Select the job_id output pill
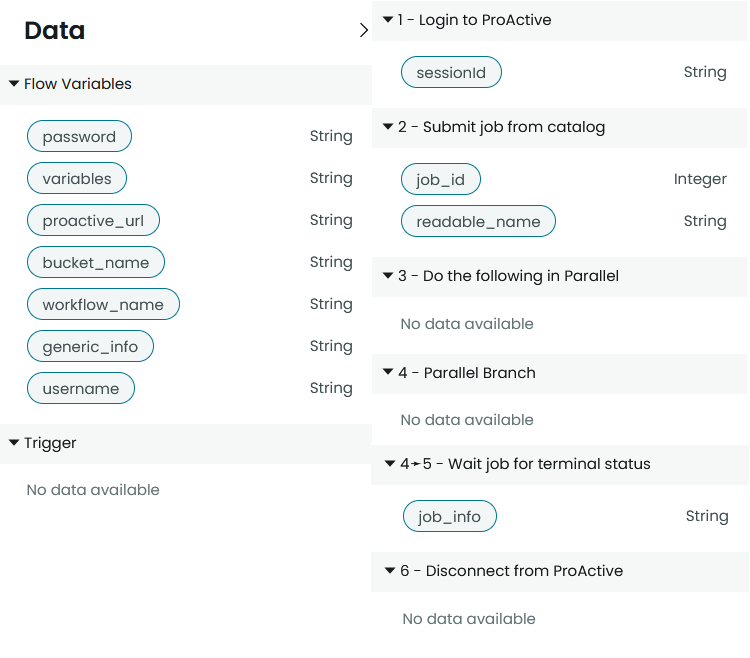Image resolution: width=750 pixels, height=658 pixels. point(441,179)
